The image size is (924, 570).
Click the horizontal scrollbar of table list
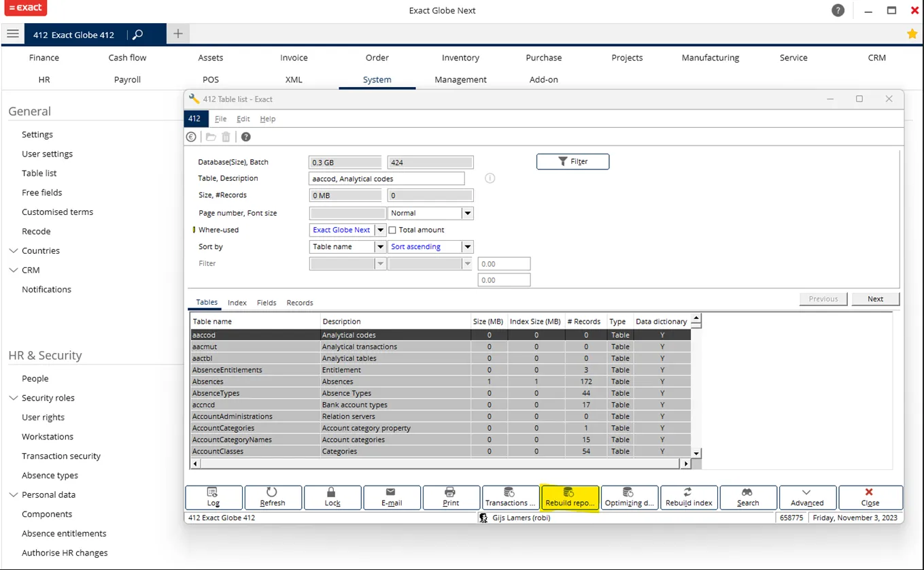click(x=439, y=463)
